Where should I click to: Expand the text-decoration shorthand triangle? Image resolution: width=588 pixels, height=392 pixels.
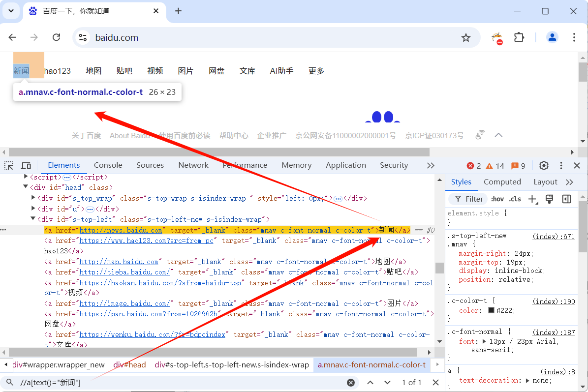pos(527,380)
